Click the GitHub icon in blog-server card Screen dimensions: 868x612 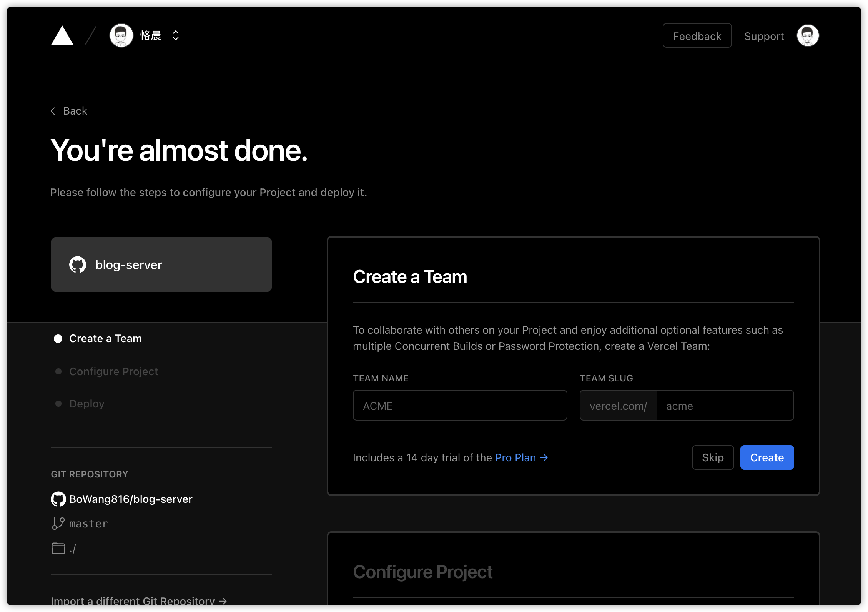point(78,264)
